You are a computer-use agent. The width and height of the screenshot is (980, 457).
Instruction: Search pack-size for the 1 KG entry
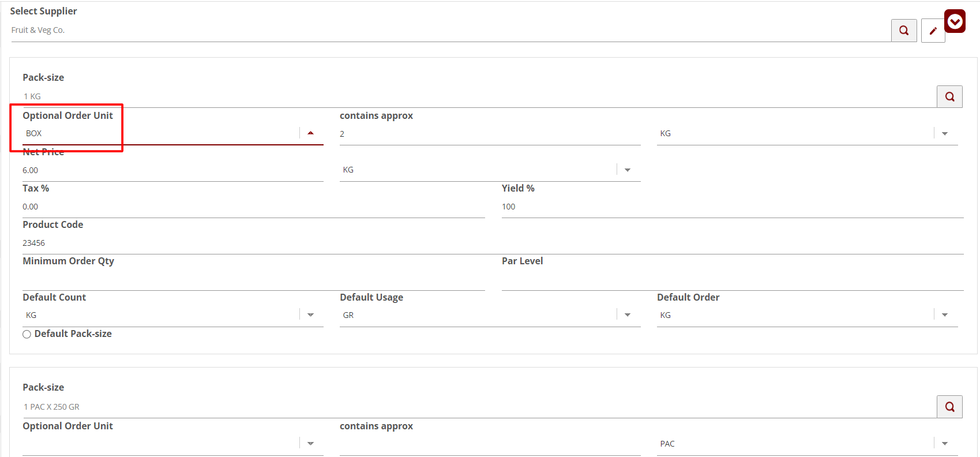click(949, 97)
